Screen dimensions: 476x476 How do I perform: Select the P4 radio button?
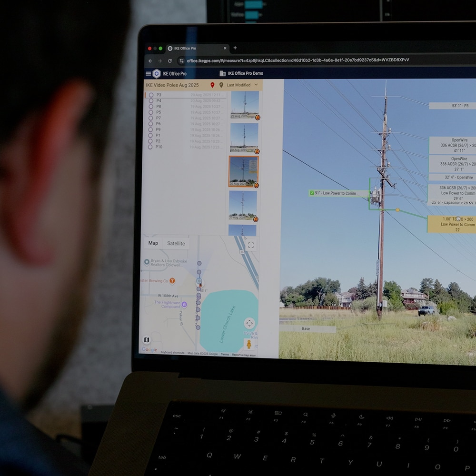151,101
